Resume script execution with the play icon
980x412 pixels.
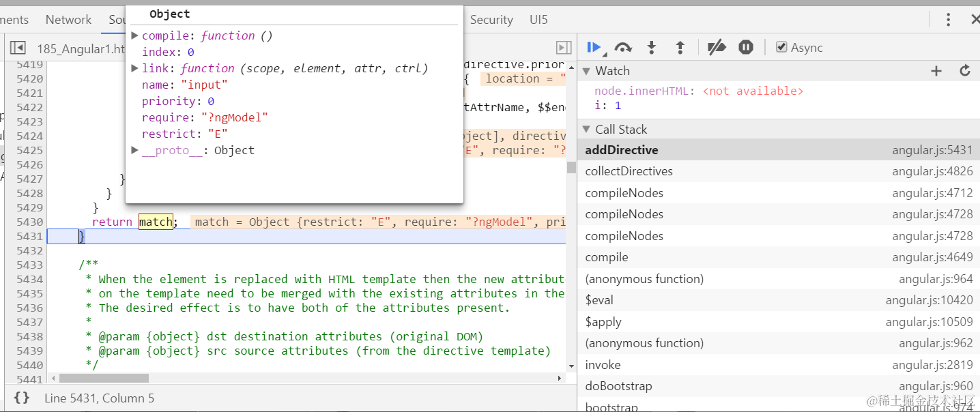coord(594,47)
